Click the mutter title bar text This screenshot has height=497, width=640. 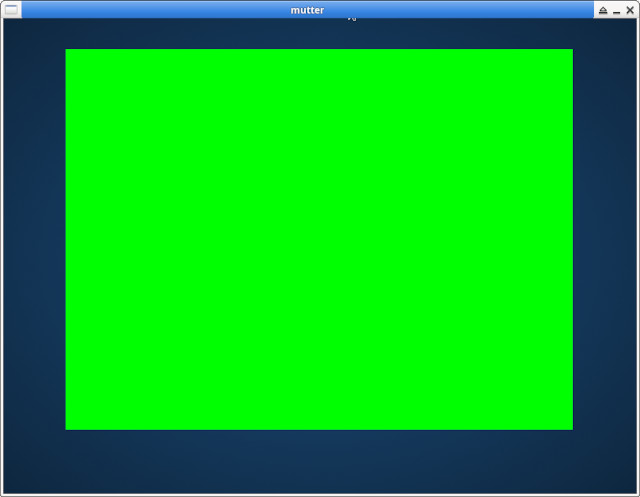point(307,10)
